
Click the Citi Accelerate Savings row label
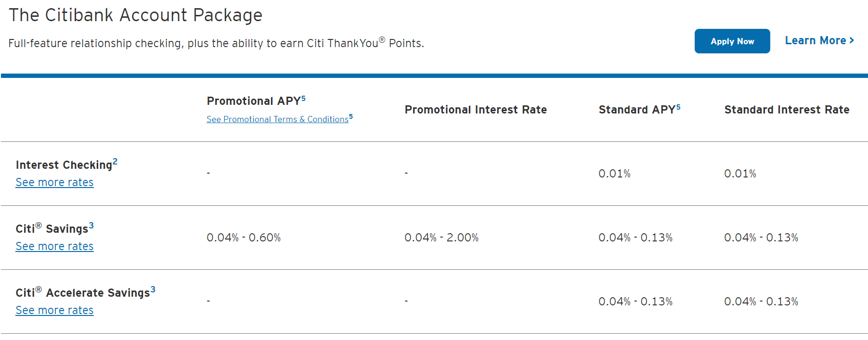pyautogui.click(x=83, y=293)
